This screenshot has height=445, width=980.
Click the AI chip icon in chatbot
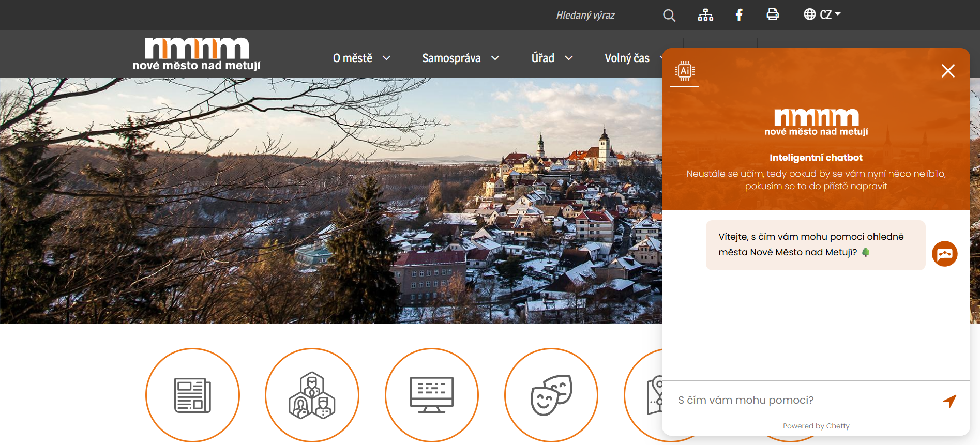point(685,71)
